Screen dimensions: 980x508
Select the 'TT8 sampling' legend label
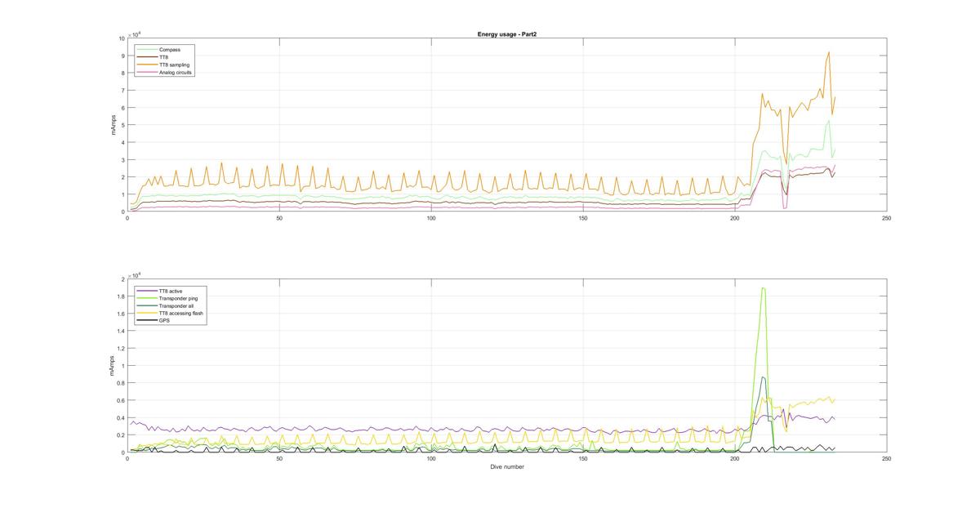coord(175,65)
